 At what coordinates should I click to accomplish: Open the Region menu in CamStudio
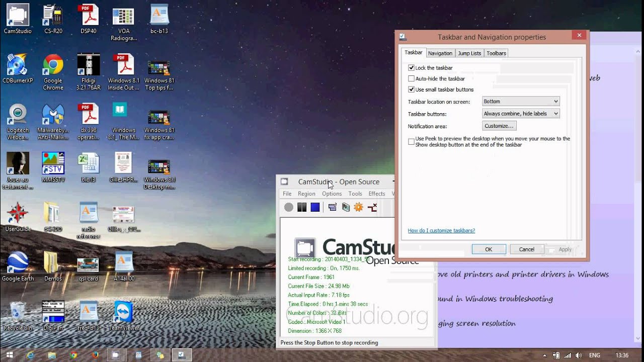(306, 194)
